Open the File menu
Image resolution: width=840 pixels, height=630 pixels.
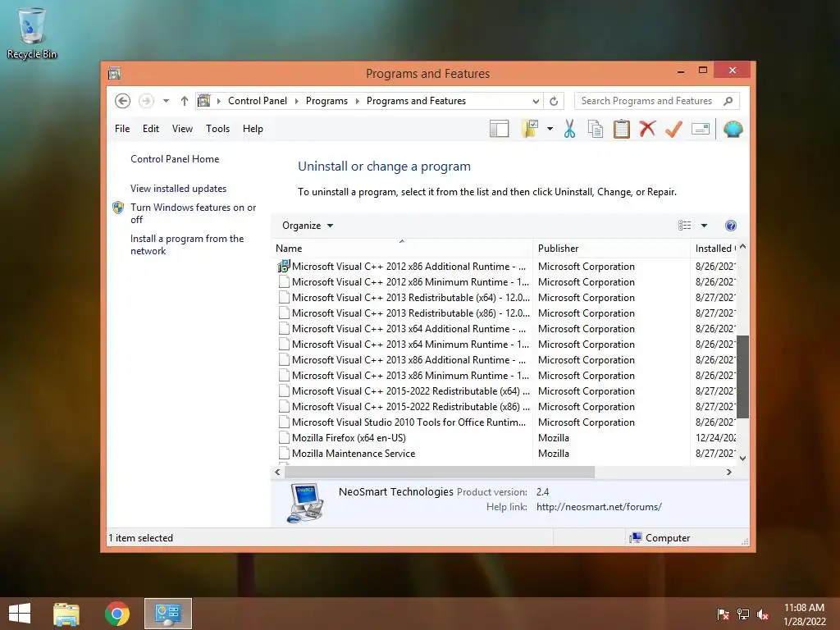coord(122,129)
